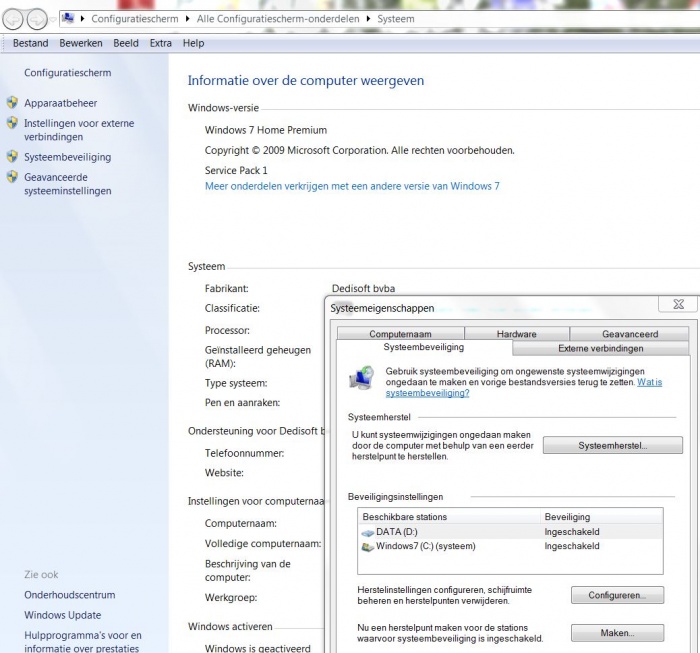The width and height of the screenshot is (700, 653).
Task: Open Configuratiescherm home link in sidebar
Action: pos(67,73)
